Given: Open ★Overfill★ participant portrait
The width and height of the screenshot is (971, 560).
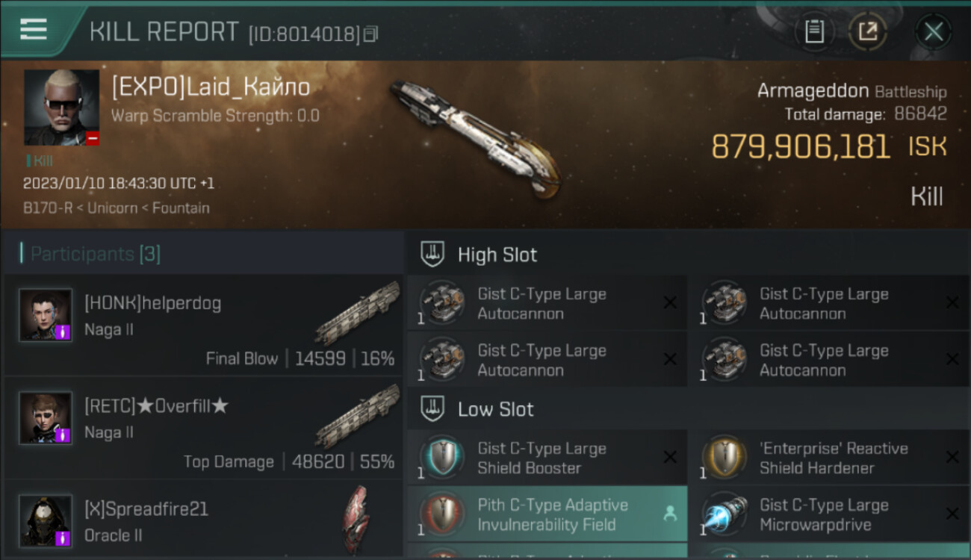Looking at the screenshot, I should (46, 417).
